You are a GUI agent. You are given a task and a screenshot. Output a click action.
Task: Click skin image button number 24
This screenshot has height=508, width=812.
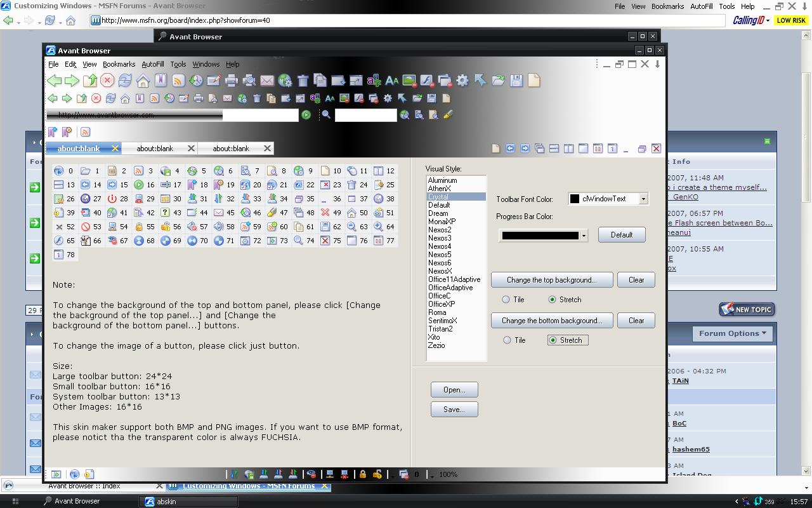[357, 185]
